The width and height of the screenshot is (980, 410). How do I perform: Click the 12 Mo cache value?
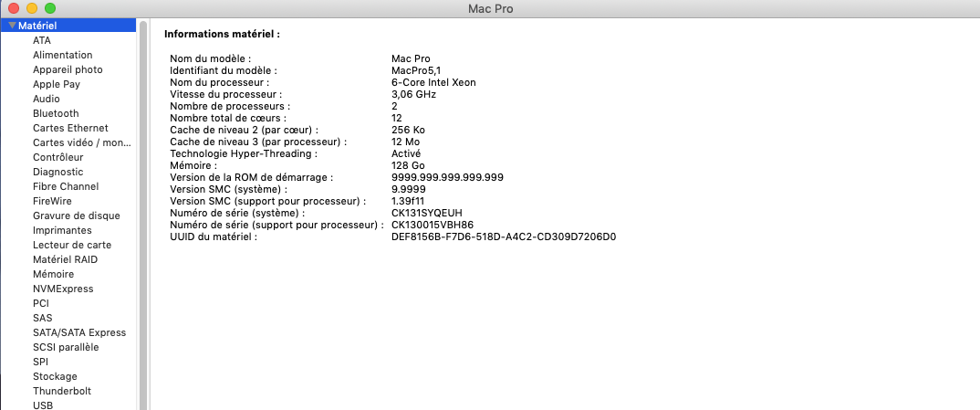(406, 142)
